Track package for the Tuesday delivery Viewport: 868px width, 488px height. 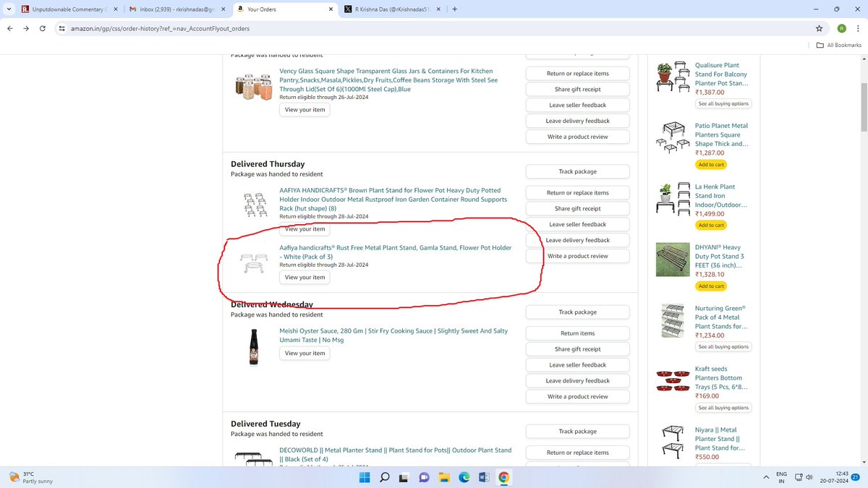tap(577, 431)
